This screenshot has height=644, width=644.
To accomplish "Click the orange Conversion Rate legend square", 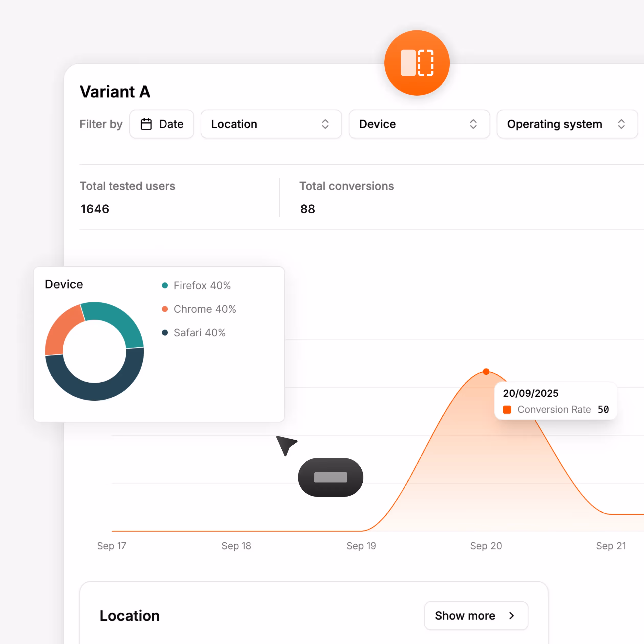I will click(507, 409).
